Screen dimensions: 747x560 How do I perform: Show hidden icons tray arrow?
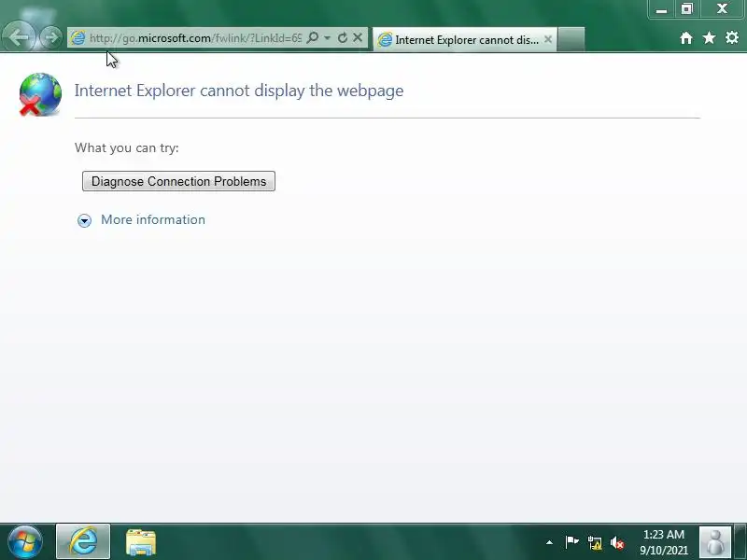549,542
